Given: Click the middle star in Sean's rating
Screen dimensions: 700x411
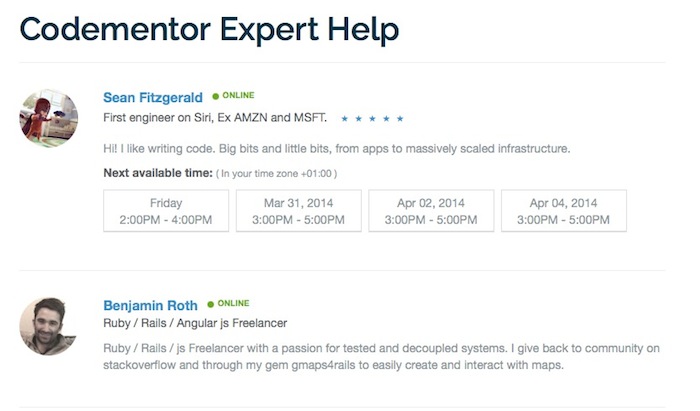Looking at the screenshot, I should pyautogui.click(x=372, y=119).
